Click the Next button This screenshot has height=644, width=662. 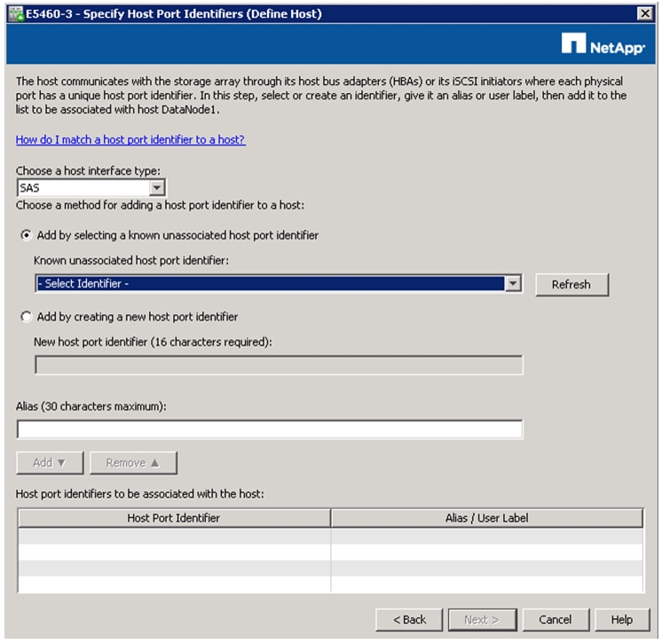tap(482, 619)
